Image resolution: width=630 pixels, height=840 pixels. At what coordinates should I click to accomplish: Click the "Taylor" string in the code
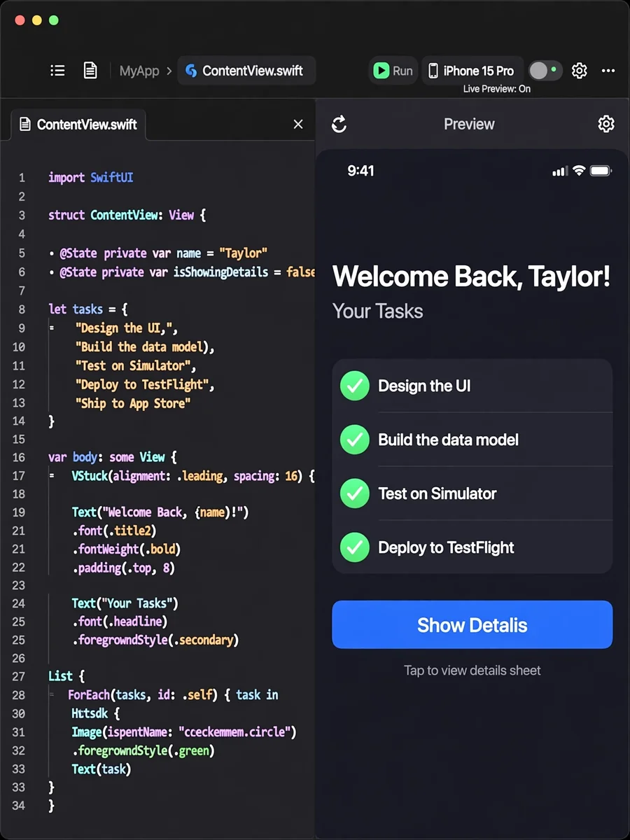click(x=244, y=253)
